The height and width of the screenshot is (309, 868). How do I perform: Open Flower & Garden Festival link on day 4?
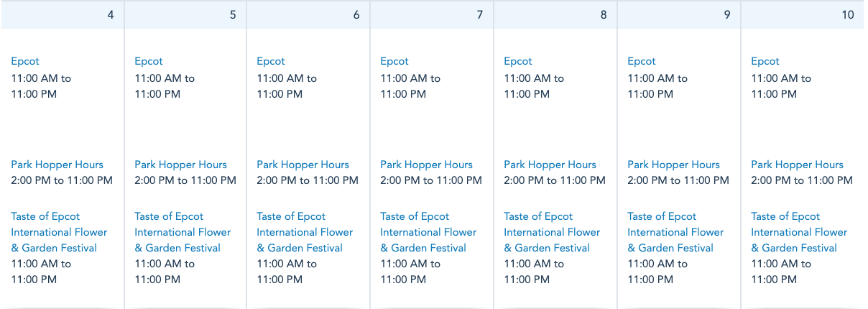coord(59,232)
